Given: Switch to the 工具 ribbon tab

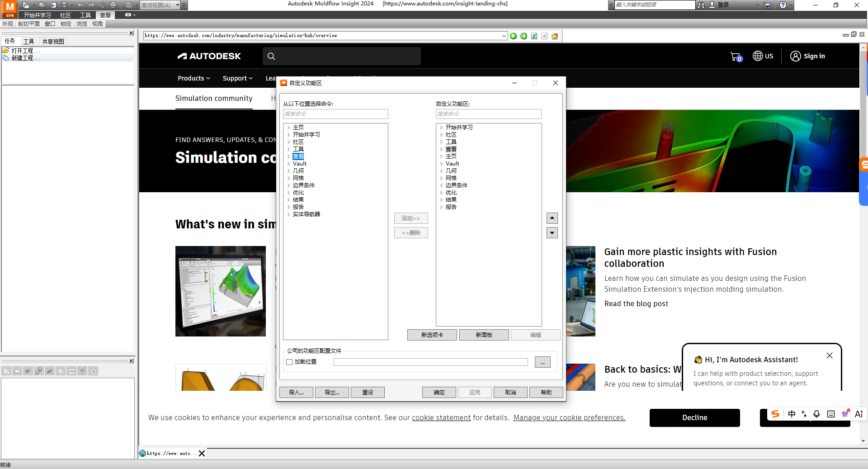Looking at the screenshot, I should click(85, 15).
